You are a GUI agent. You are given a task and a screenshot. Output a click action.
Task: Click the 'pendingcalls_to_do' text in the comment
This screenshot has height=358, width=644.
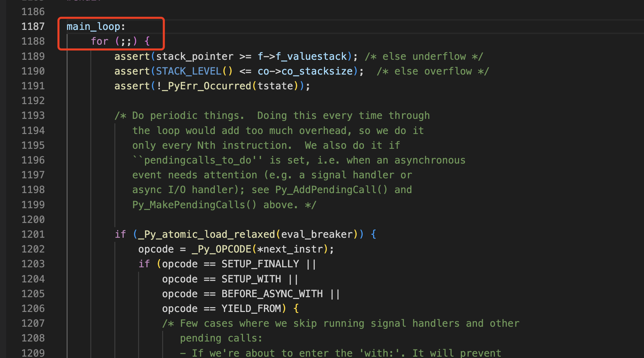[199, 160]
